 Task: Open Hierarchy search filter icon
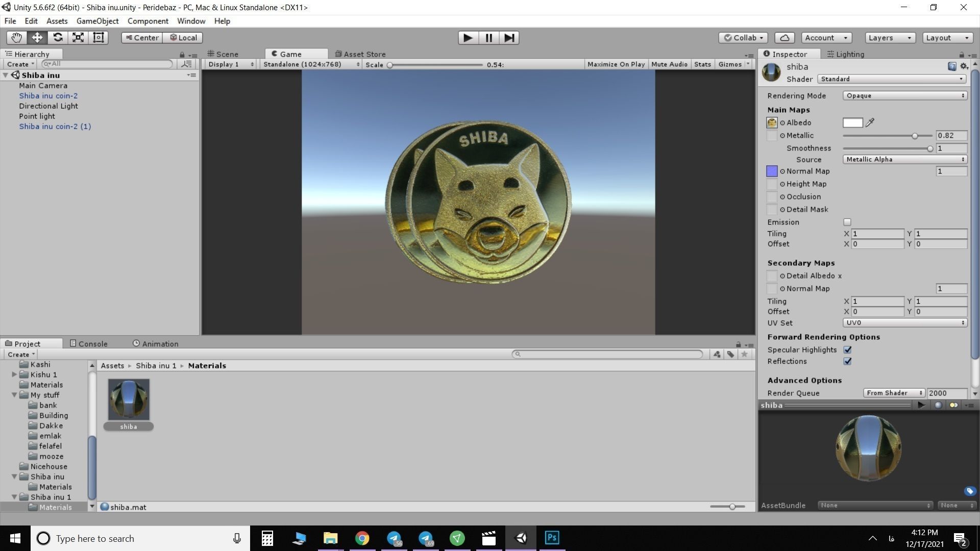tap(187, 64)
